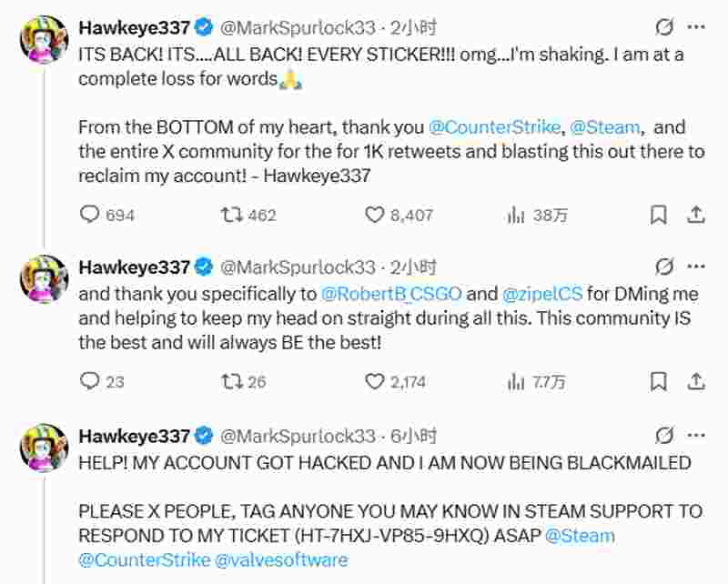Open more options menu on first tweet

[696, 29]
